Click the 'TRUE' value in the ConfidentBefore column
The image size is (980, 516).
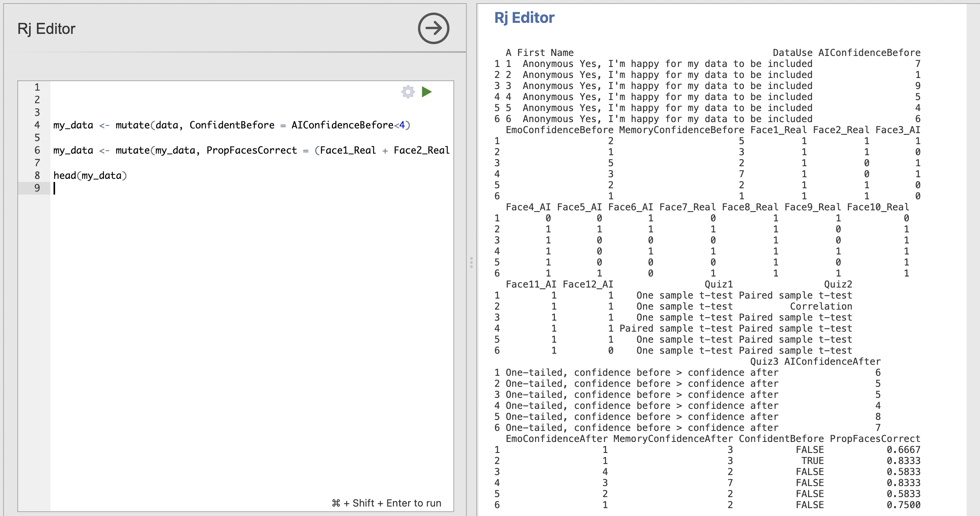point(813,461)
